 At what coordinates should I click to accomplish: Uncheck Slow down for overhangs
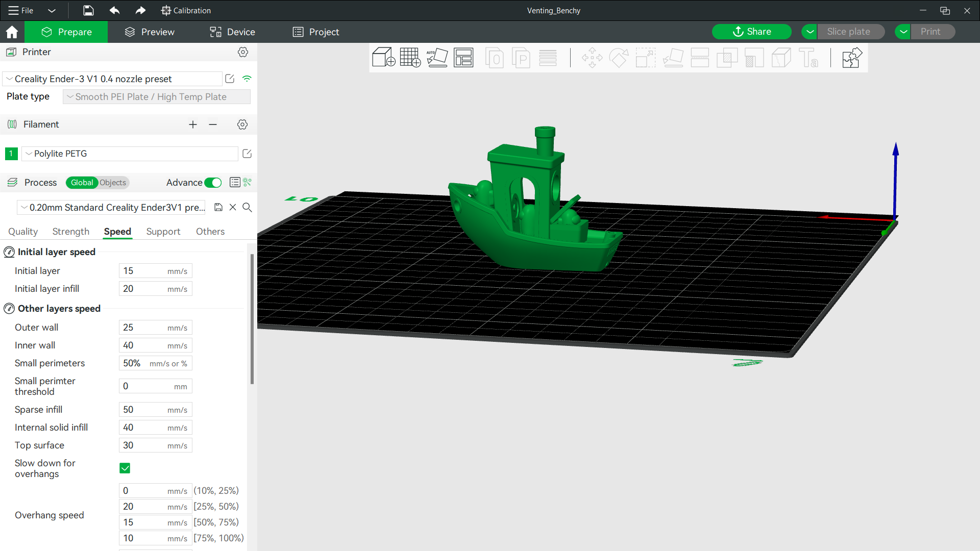click(125, 468)
